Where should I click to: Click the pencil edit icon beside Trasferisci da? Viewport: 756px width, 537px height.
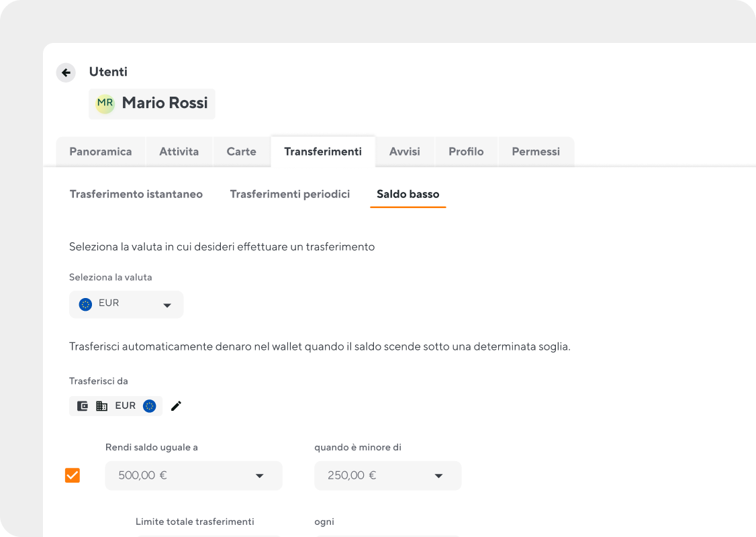point(177,406)
